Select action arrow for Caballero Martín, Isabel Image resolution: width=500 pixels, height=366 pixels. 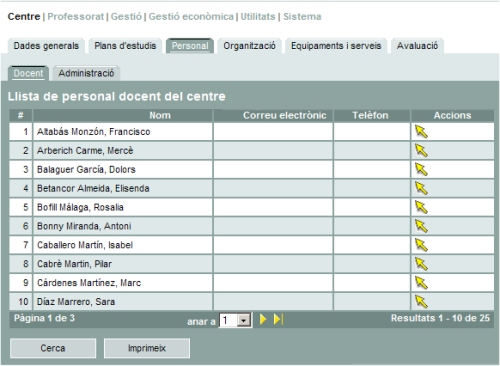421,245
